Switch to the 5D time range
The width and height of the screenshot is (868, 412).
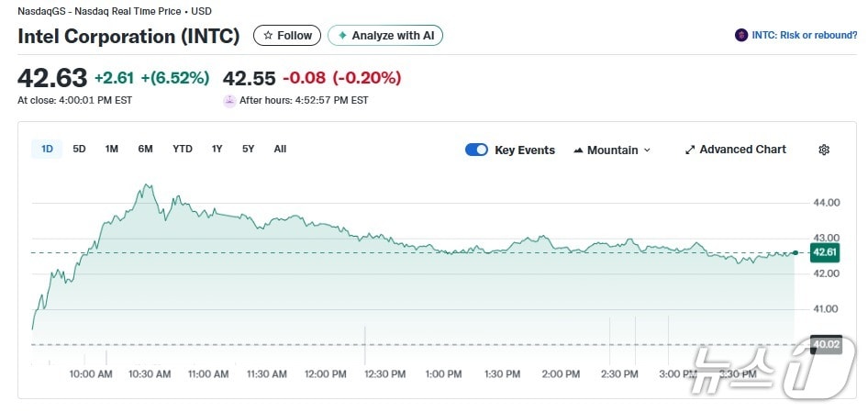pos(79,149)
